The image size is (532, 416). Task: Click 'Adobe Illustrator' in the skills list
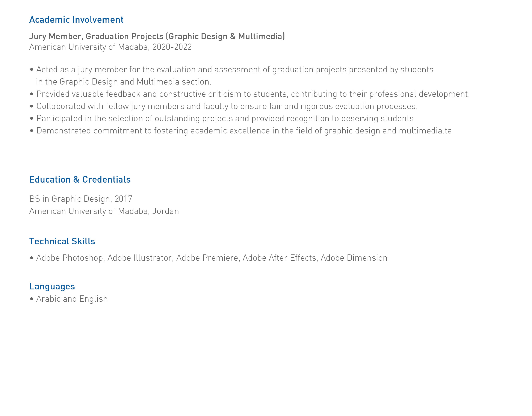[140, 258]
